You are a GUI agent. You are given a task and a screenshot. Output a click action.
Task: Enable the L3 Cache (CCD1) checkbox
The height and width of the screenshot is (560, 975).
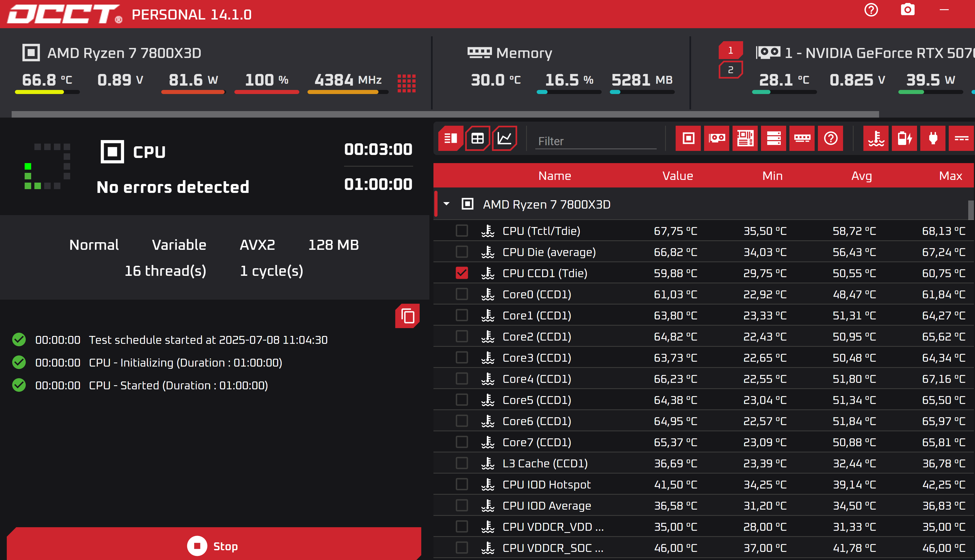[x=461, y=464]
